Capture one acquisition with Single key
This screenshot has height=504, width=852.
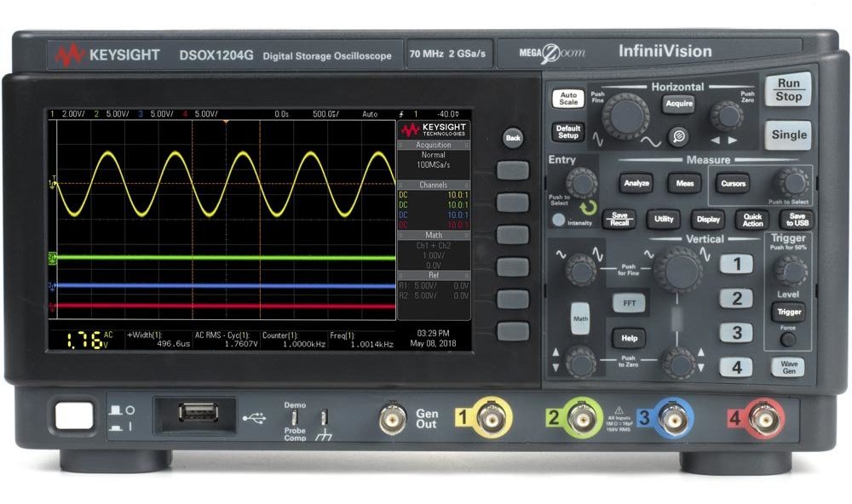pyautogui.click(x=789, y=135)
